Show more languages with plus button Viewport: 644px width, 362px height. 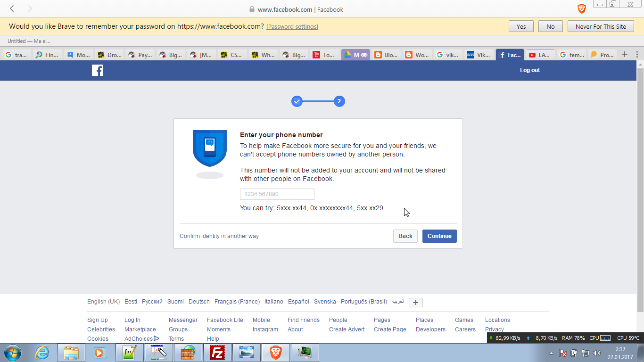(416, 303)
